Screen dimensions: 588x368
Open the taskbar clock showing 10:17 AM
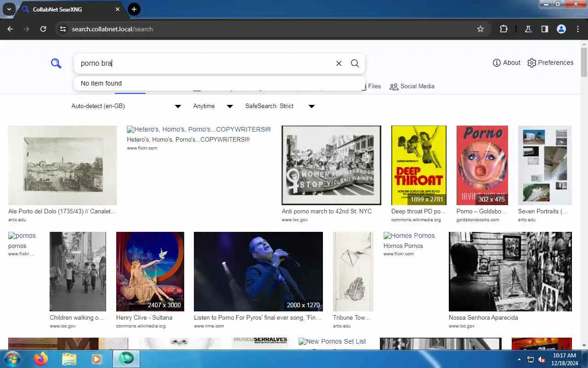point(565,359)
